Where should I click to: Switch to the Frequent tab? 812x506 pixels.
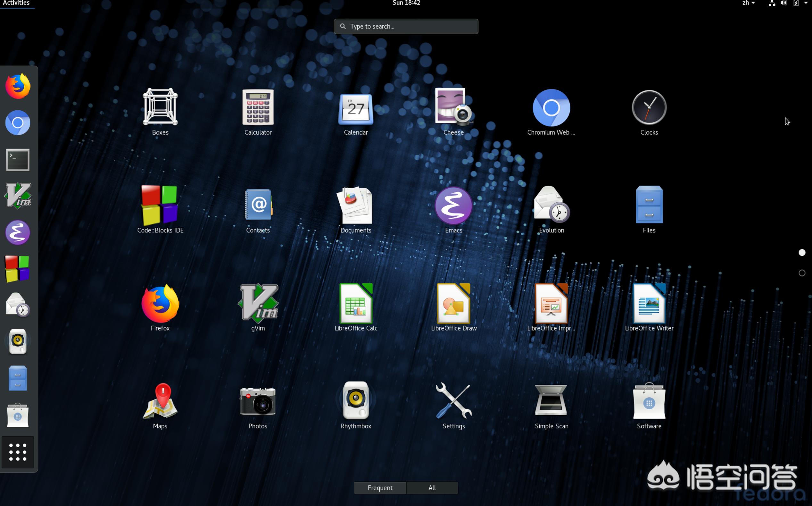(x=380, y=488)
